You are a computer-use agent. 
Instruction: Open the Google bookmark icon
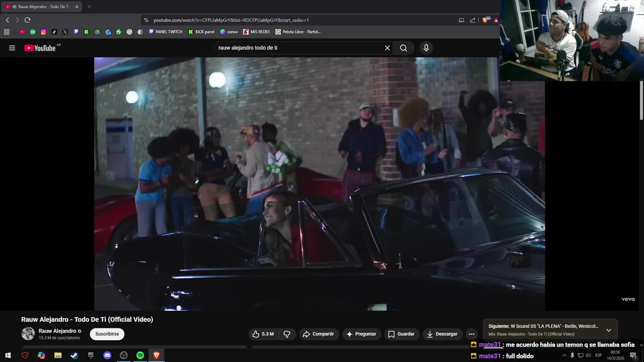[129, 32]
